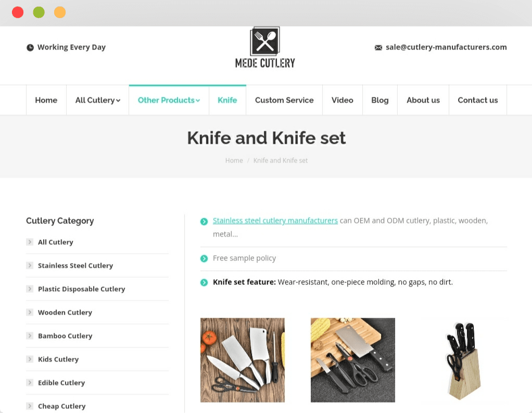Click the envelope icon next to the sale email
The image size is (532, 413).
point(378,47)
